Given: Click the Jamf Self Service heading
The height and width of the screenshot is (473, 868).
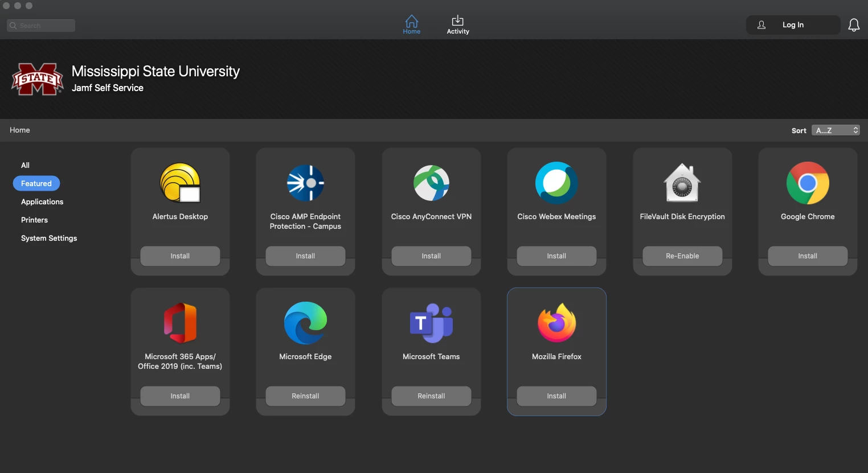Looking at the screenshot, I should (108, 88).
